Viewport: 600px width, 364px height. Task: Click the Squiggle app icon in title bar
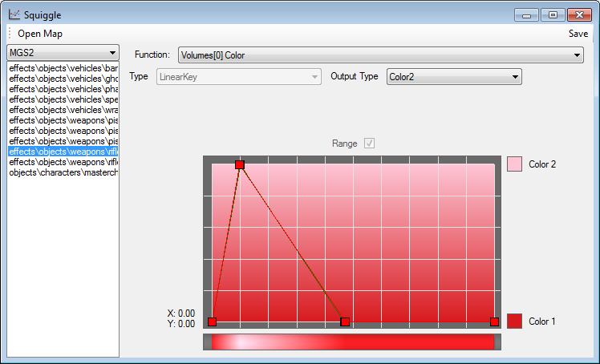(x=14, y=14)
